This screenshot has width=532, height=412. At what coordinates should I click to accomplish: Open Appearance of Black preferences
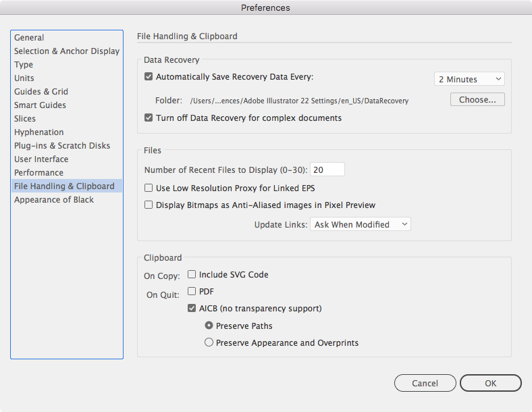point(54,200)
